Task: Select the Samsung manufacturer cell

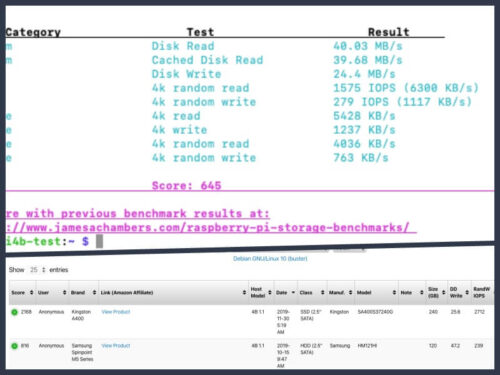Action: (x=340, y=346)
